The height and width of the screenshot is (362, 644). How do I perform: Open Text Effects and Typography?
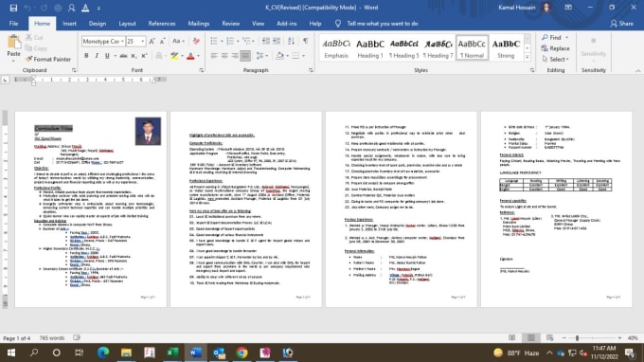(x=159, y=56)
